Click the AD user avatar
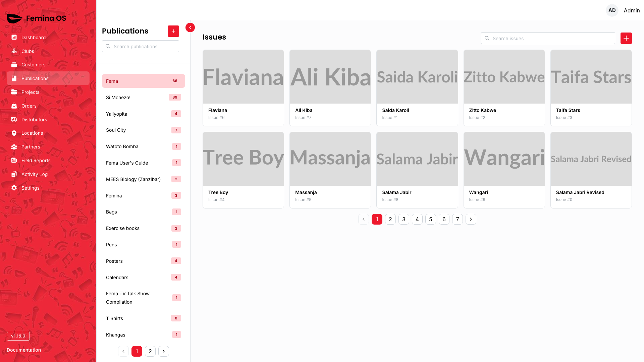644x362 pixels. (x=612, y=10)
